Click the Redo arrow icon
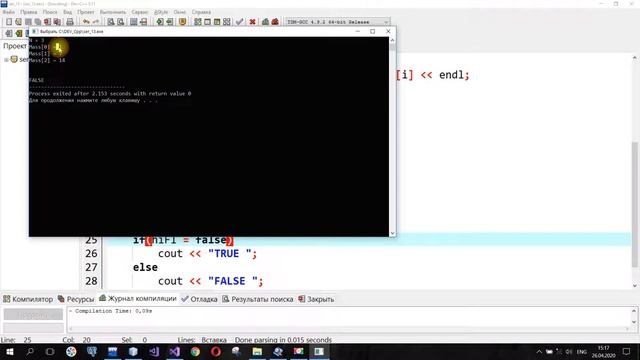This screenshot has width=640, height=360. [x=96, y=22]
